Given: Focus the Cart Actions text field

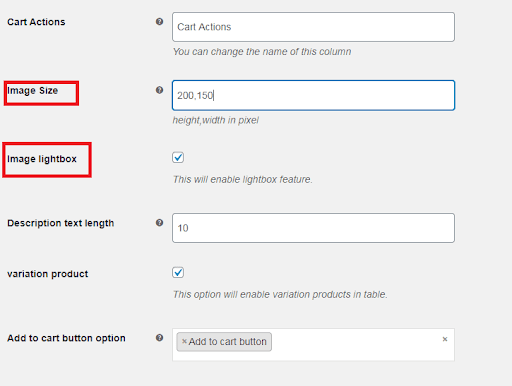Looking at the screenshot, I should click(313, 27).
